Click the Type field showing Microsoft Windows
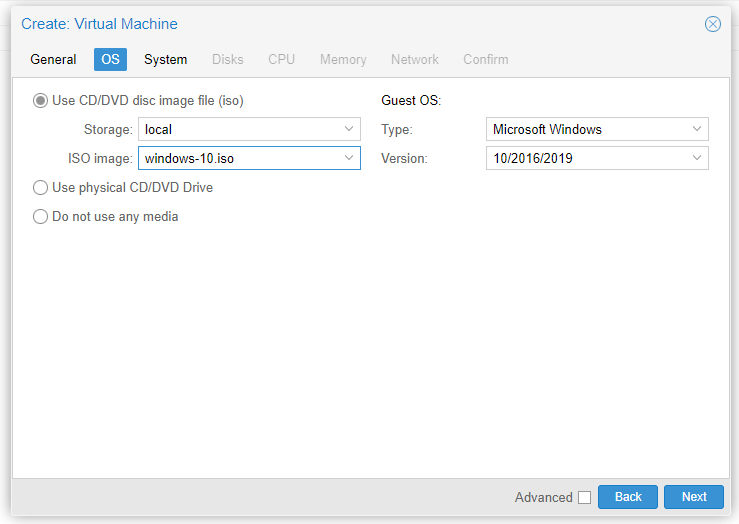This screenshot has height=524, width=739. pyautogui.click(x=597, y=129)
